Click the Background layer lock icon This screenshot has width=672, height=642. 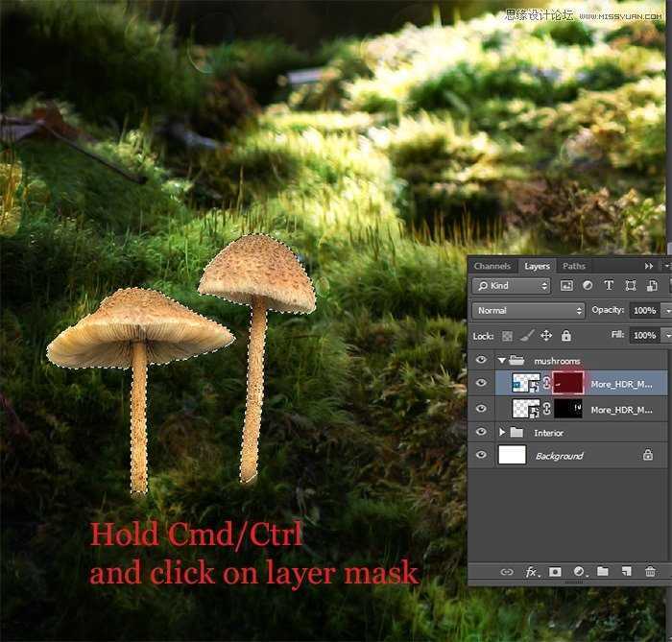648,455
